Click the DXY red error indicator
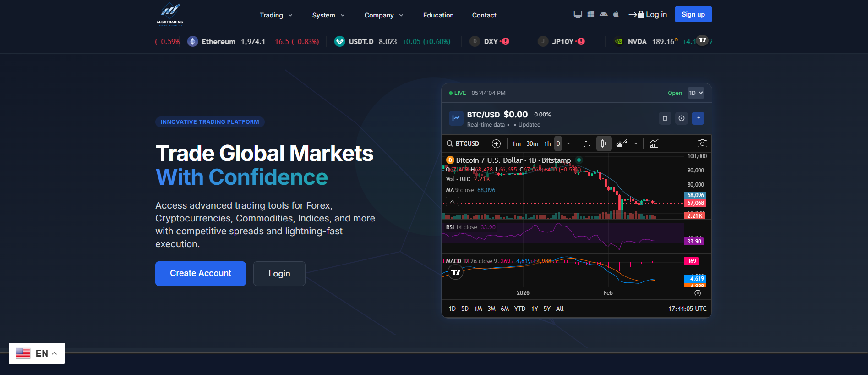The image size is (868, 375). (x=505, y=41)
